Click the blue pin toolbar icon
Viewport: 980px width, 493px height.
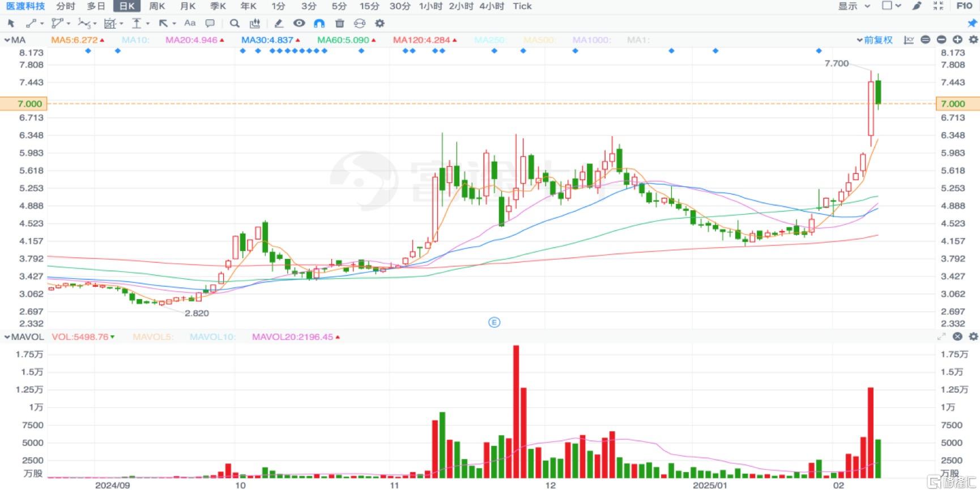972,23
